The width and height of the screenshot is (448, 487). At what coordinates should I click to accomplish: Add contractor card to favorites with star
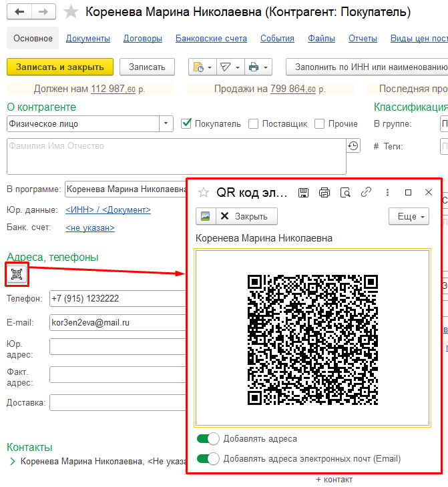point(71,12)
